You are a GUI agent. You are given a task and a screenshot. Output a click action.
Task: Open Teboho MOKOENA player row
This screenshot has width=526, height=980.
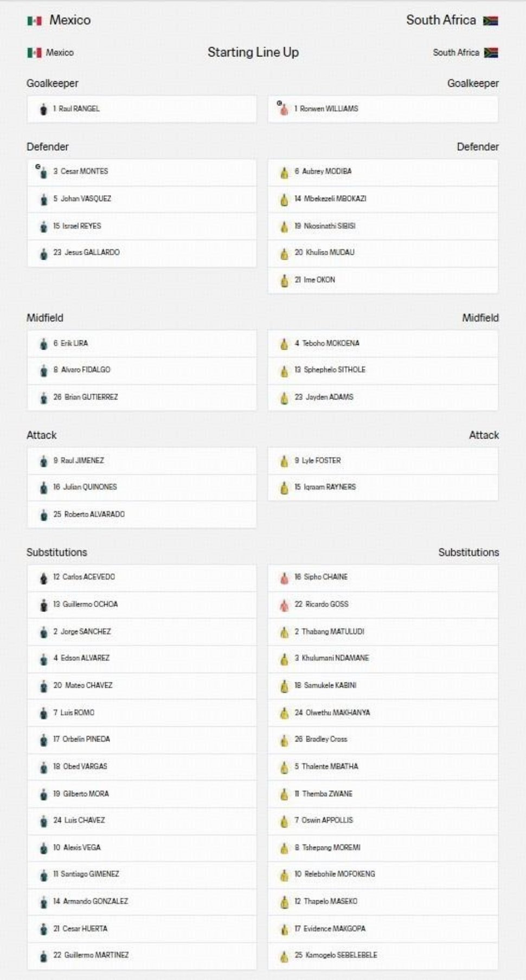click(x=383, y=344)
